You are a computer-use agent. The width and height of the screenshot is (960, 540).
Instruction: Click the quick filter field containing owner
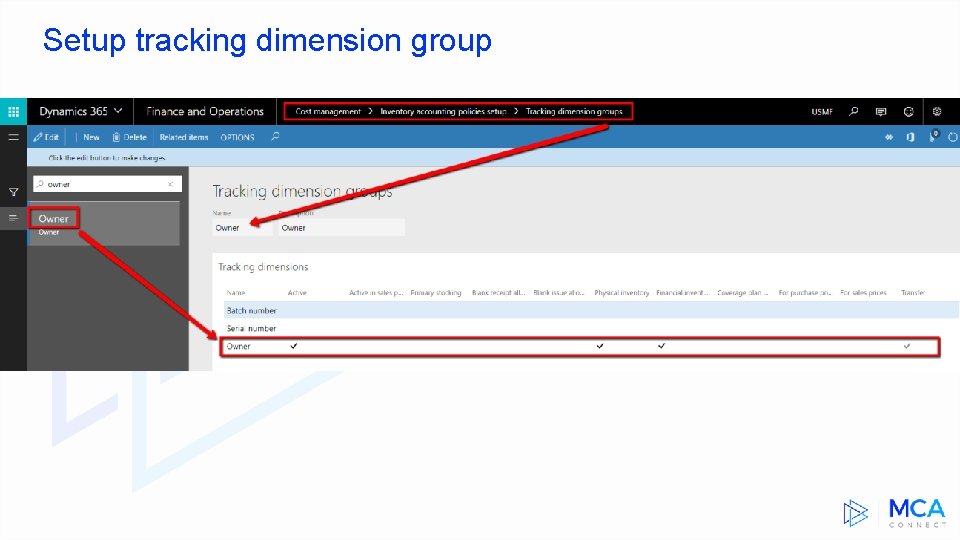click(107, 184)
